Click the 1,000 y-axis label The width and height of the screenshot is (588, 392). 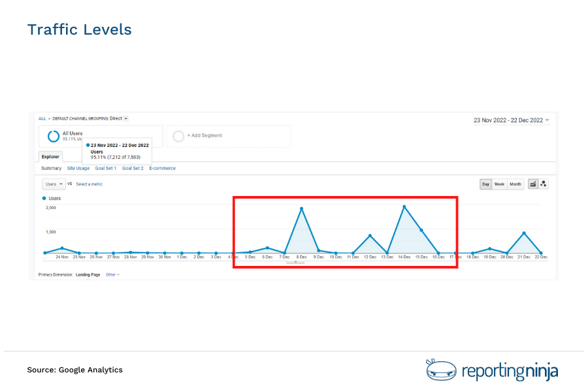(50, 232)
